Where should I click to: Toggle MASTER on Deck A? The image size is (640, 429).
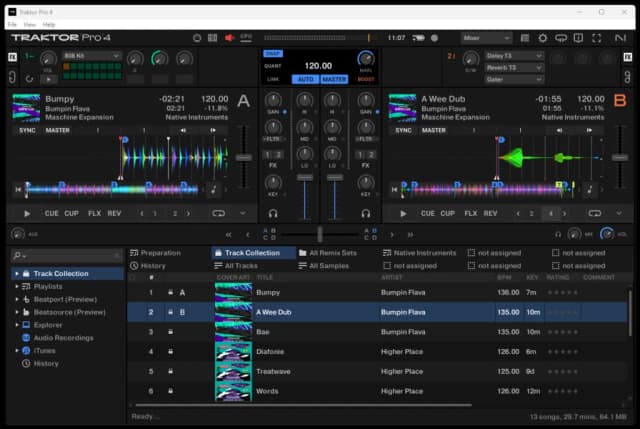pos(58,130)
